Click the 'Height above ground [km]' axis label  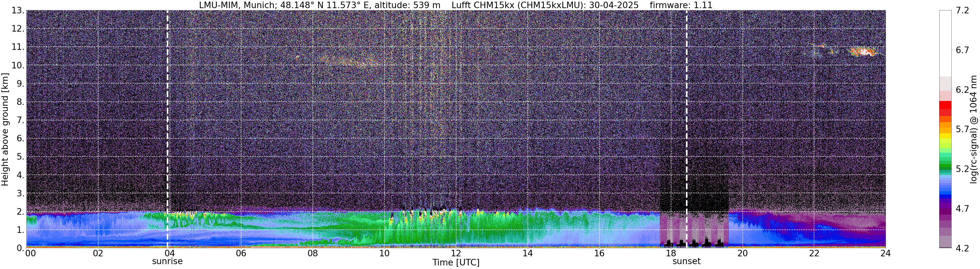(x=5, y=129)
